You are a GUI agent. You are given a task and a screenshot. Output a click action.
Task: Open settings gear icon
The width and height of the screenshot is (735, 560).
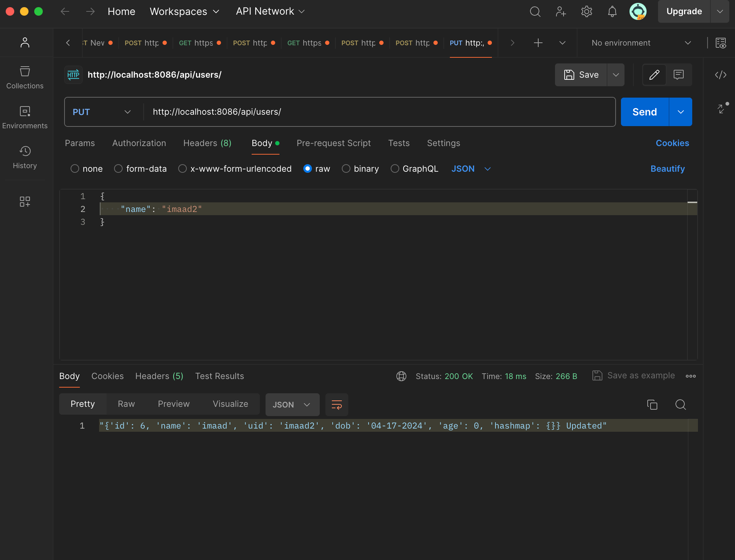[x=586, y=11]
